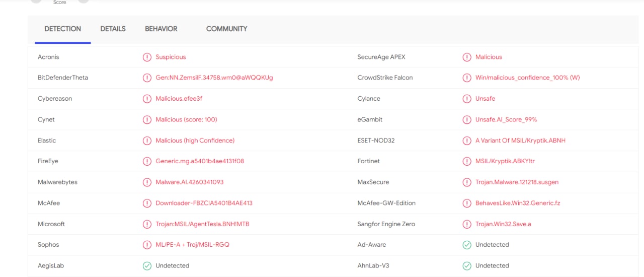This screenshot has height=277, width=644.
Task: Click the Suspicious detection text
Action: (171, 57)
